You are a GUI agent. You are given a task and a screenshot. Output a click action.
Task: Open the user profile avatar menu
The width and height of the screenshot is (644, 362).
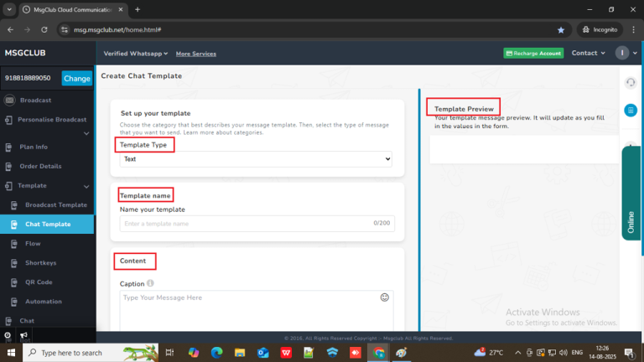pyautogui.click(x=621, y=53)
